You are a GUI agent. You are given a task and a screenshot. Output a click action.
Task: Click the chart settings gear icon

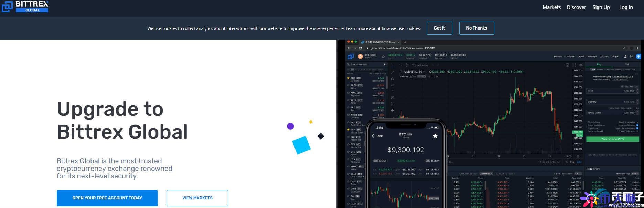point(567,65)
